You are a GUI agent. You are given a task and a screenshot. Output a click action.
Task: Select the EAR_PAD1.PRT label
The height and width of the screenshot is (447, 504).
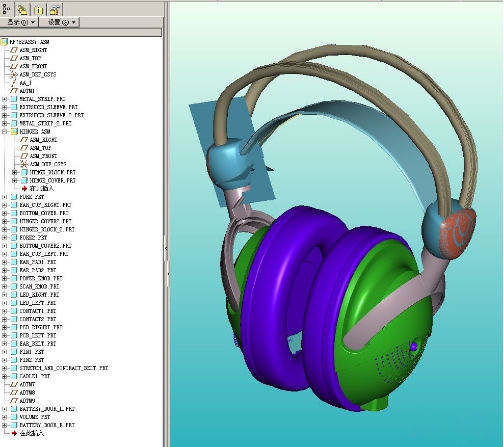tap(38, 262)
